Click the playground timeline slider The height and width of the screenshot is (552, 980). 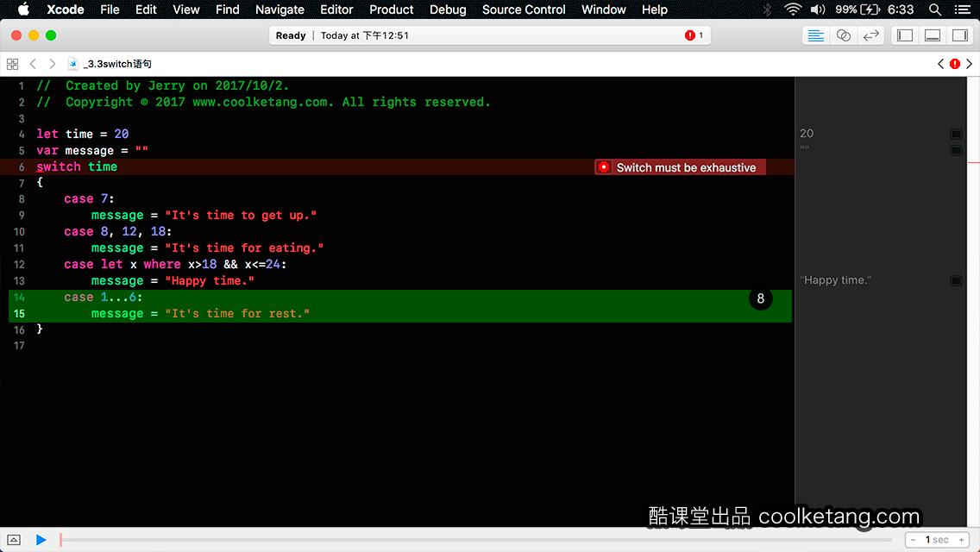click(x=475, y=540)
